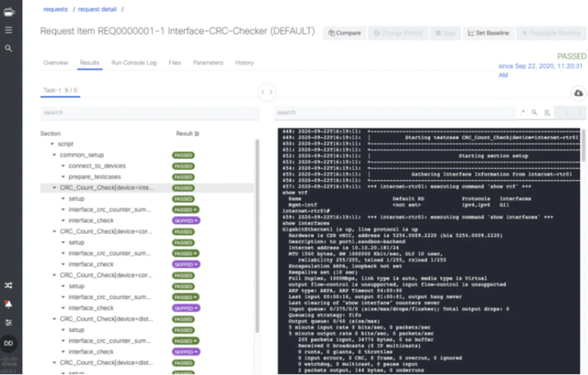Collapse the script tree node
This screenshot has height=375, width=588.
(52, 144)
